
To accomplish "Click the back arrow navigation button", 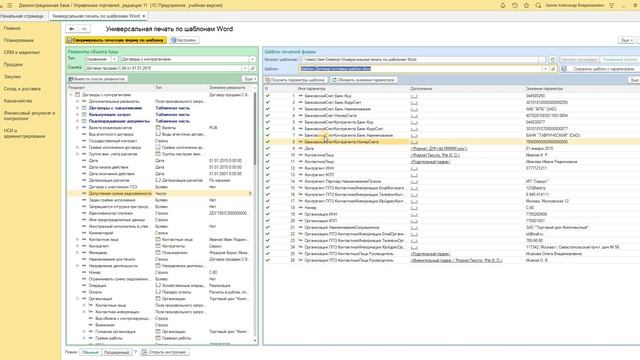I will pyautogui.click(x=72, y=29).
